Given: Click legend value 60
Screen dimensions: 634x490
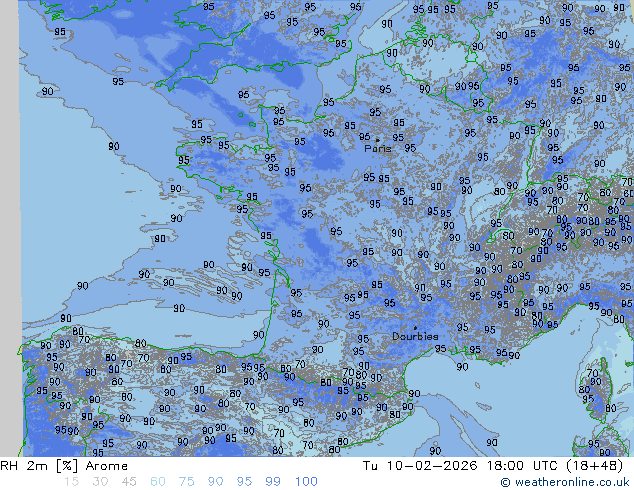Looking at the screenshot, I should (x=158, y=482).
